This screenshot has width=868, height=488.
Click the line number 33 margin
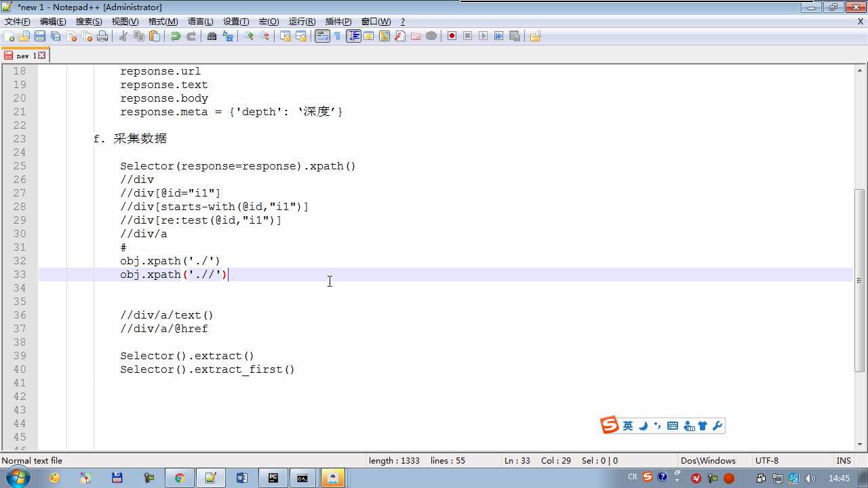pos(19,274)
